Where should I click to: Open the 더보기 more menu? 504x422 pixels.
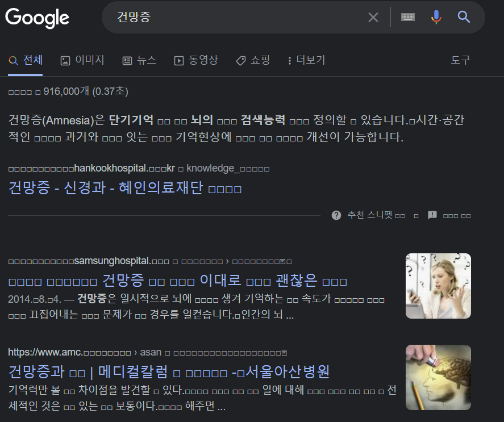pos(307,60)
